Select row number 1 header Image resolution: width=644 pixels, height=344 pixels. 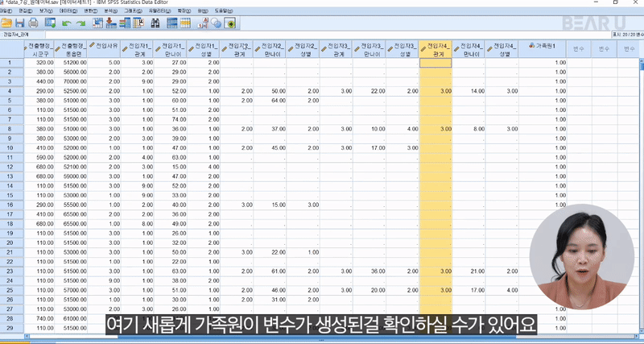(x=12, y=63)
